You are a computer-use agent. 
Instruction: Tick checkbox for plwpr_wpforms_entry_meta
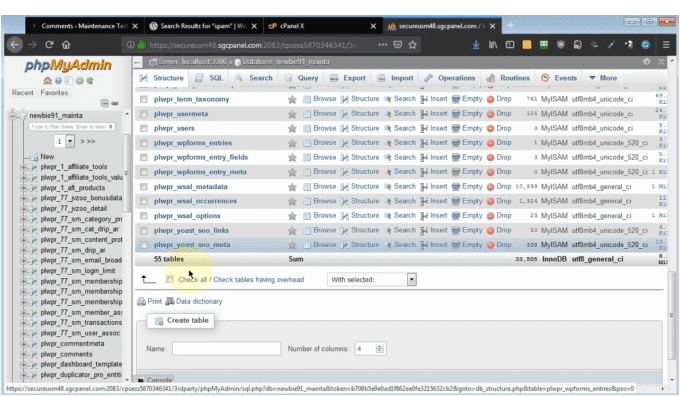[x=144, y=172]
